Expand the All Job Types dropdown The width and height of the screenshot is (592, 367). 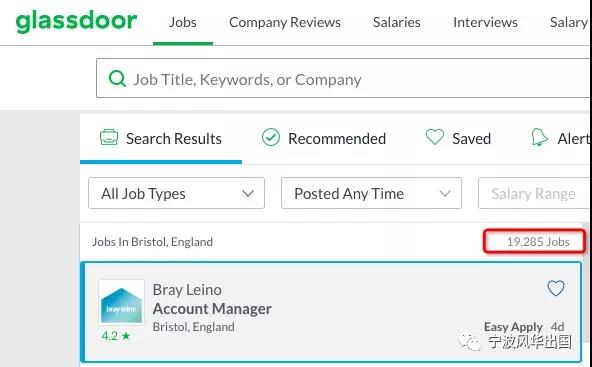176,193
